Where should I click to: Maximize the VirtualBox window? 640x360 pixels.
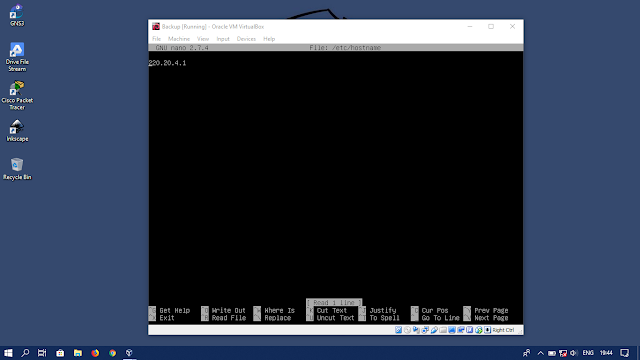pos(491,27)
